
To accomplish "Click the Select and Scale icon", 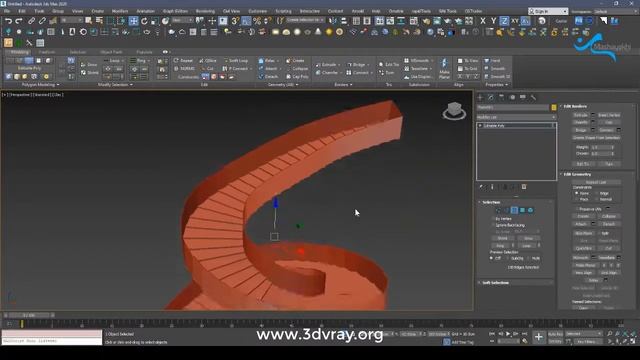I will (155, 20).
